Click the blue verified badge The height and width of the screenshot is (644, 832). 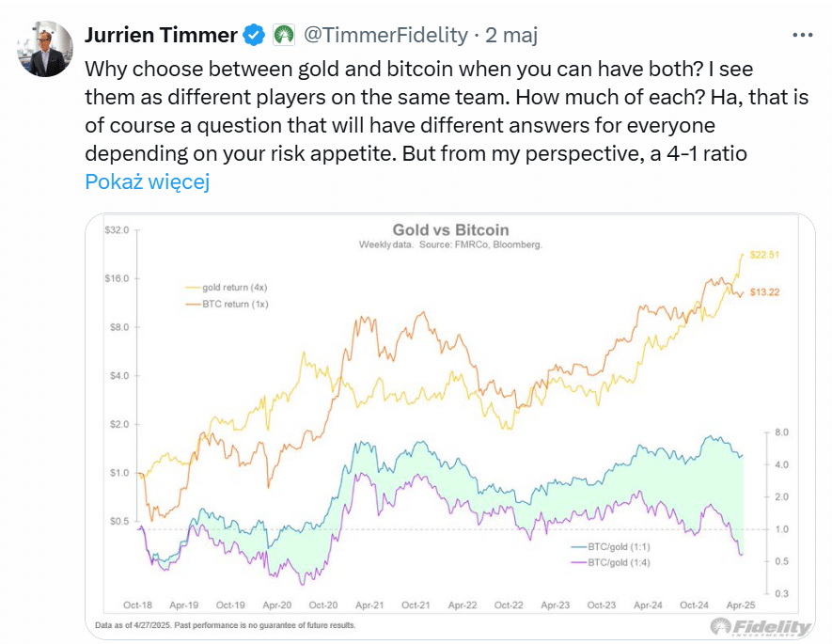click(254, 36)
